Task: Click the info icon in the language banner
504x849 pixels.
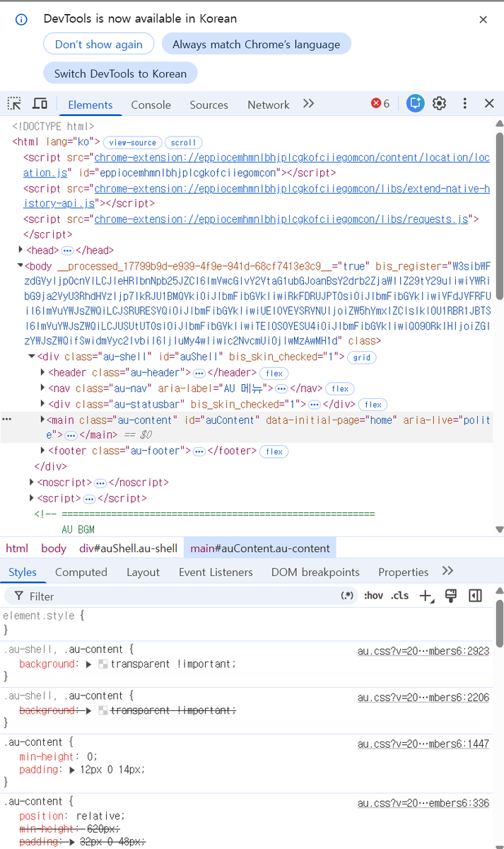Action: click(x=21, y=19)
